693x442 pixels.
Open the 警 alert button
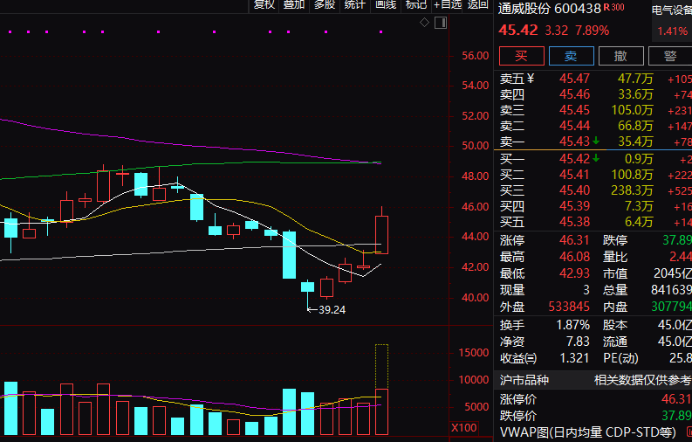669,56
